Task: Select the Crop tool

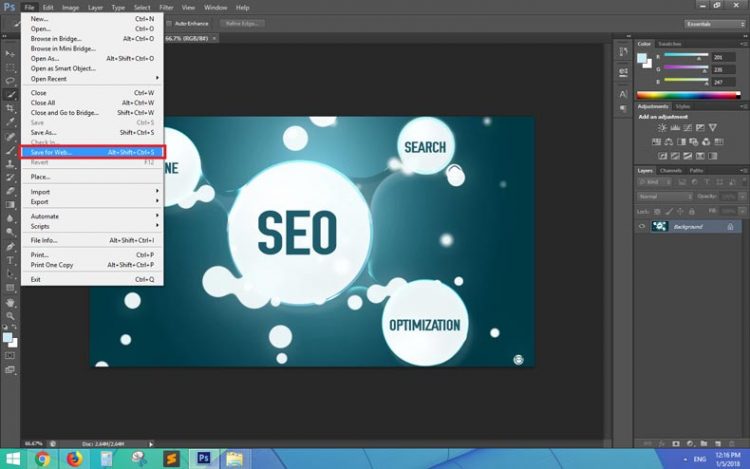Action: [10, 107]
